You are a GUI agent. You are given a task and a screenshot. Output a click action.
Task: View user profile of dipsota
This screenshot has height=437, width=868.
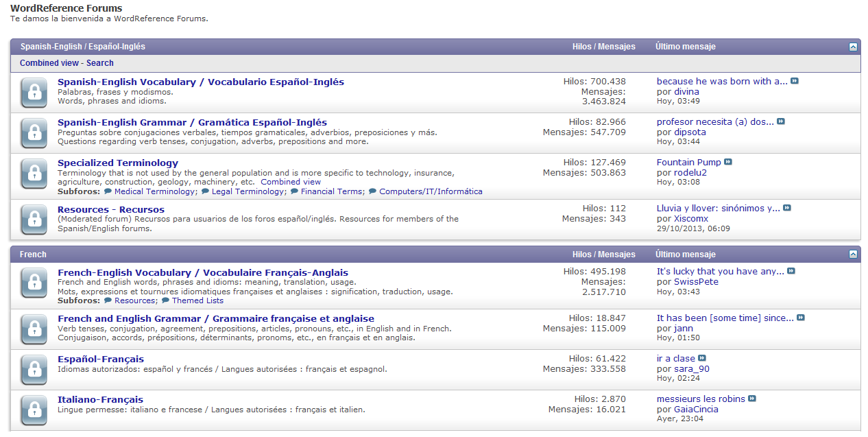690,132
